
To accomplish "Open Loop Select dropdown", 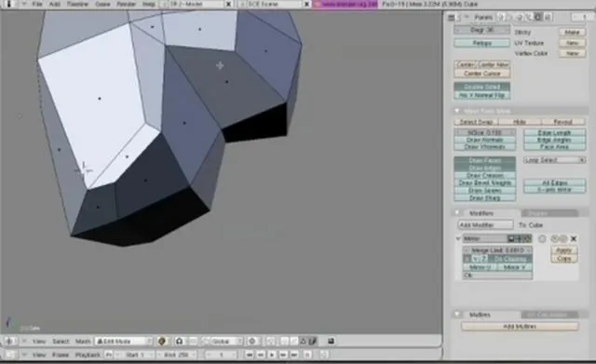I will pos(554,160).
